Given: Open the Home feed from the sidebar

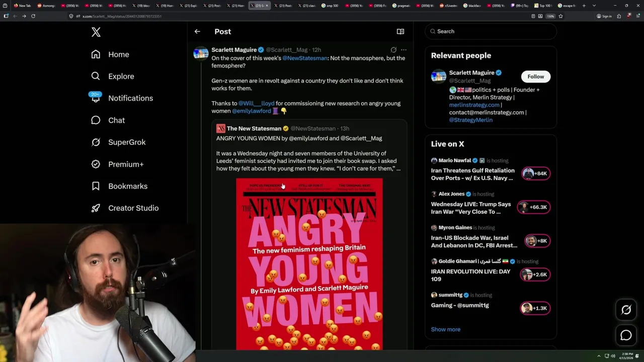Looking at the screenshot, I should [x=110, y=54].
